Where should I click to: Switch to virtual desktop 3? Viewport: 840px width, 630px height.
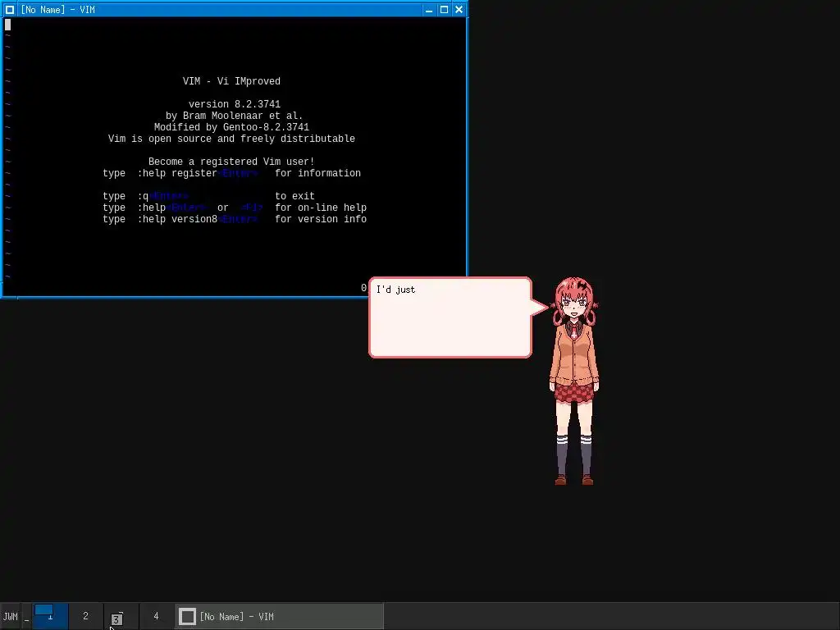coord(121,617)
